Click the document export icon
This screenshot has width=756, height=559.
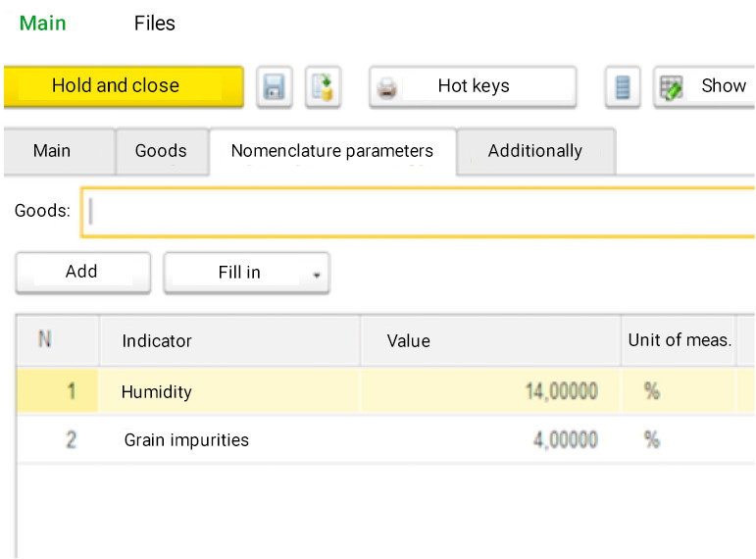[323, 87]
